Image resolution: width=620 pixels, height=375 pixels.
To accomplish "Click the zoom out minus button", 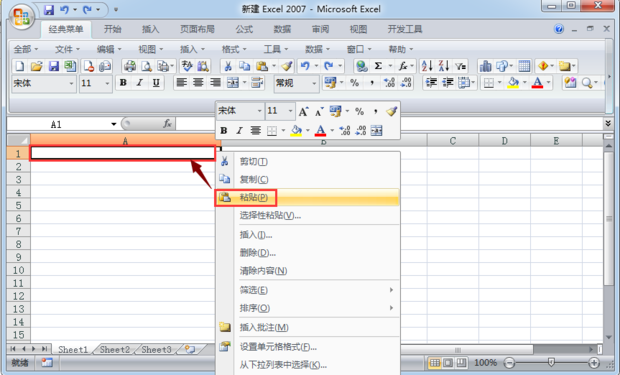I will coord(509,363).
